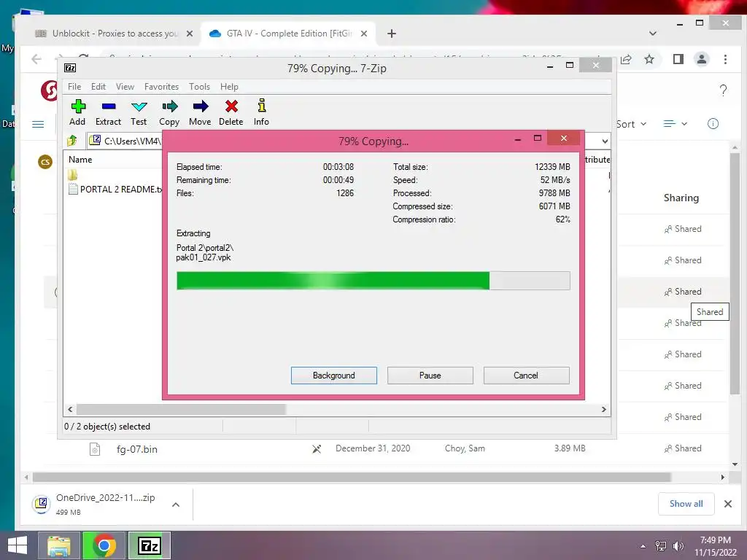Open the volume control in system tray

click(x=678, y=545)
